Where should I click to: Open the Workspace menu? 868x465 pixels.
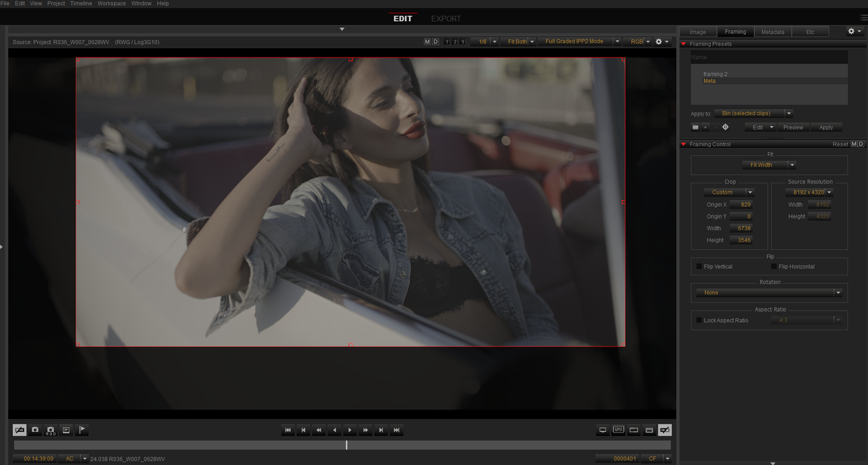tap(112, 3)
